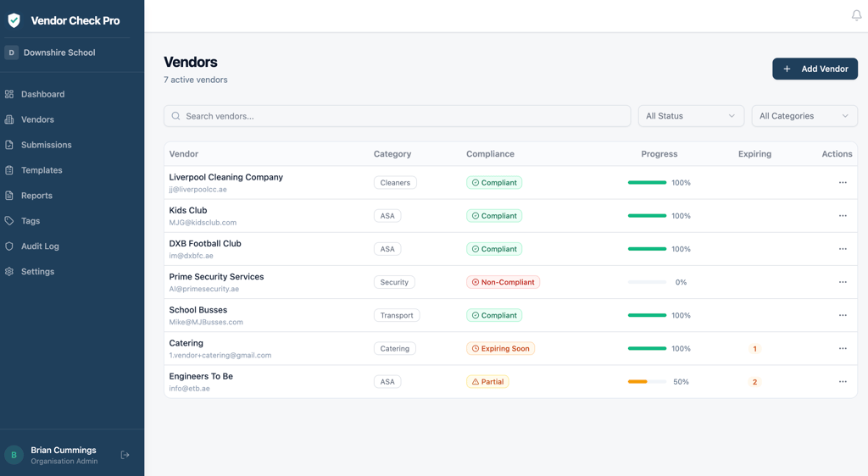The width and height of the screenshot is (868, 476).
Task: Open actions menu for Prime Security Services
Action: point(842,282)
